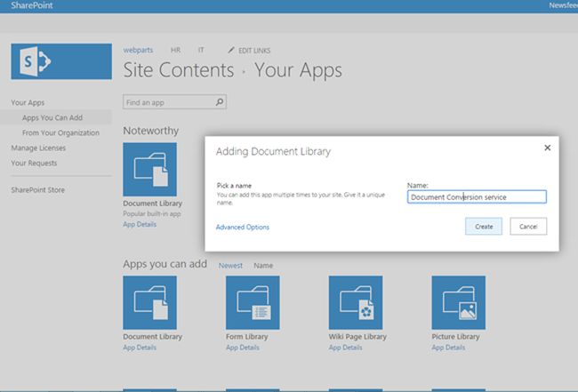578x392 pixels.
Task: Open the IT navigation link
Action: (x=201, y=50)
